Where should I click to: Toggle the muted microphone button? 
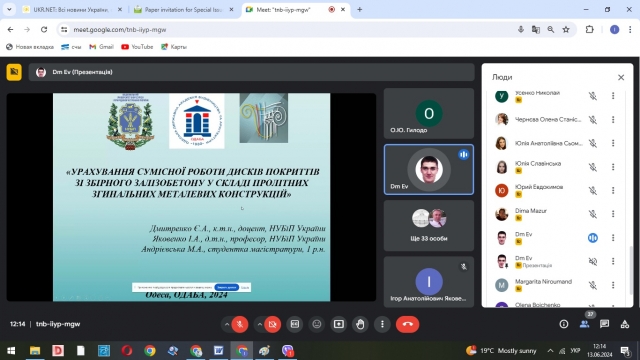click(240, 324)
